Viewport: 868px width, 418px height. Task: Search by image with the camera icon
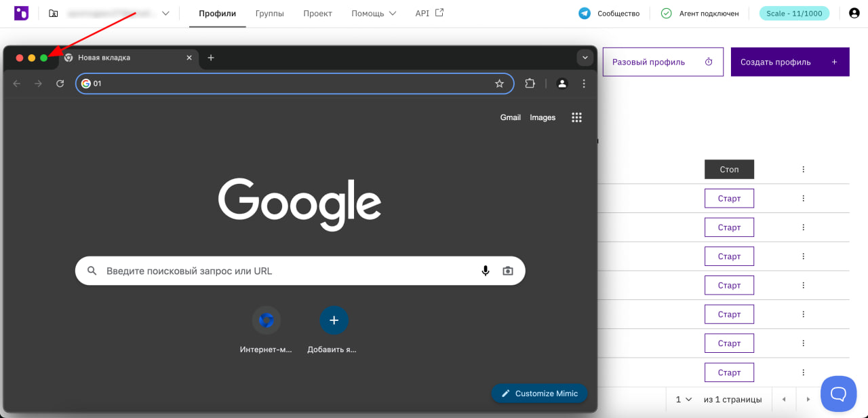[508, 271]
